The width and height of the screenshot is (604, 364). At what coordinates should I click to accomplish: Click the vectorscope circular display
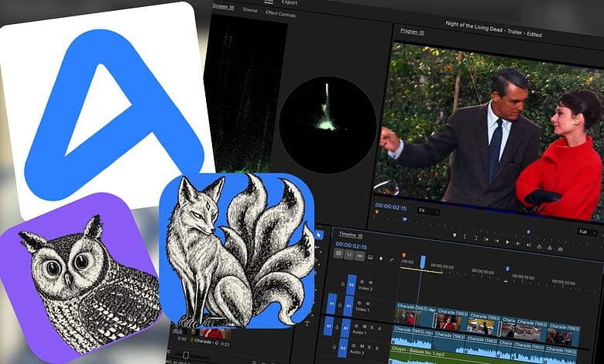pos(328,125)
